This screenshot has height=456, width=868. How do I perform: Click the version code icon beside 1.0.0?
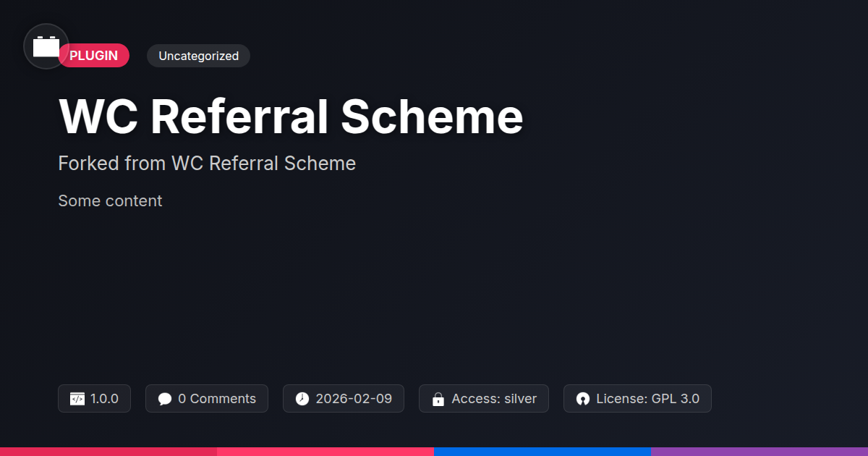pos(77,399)
